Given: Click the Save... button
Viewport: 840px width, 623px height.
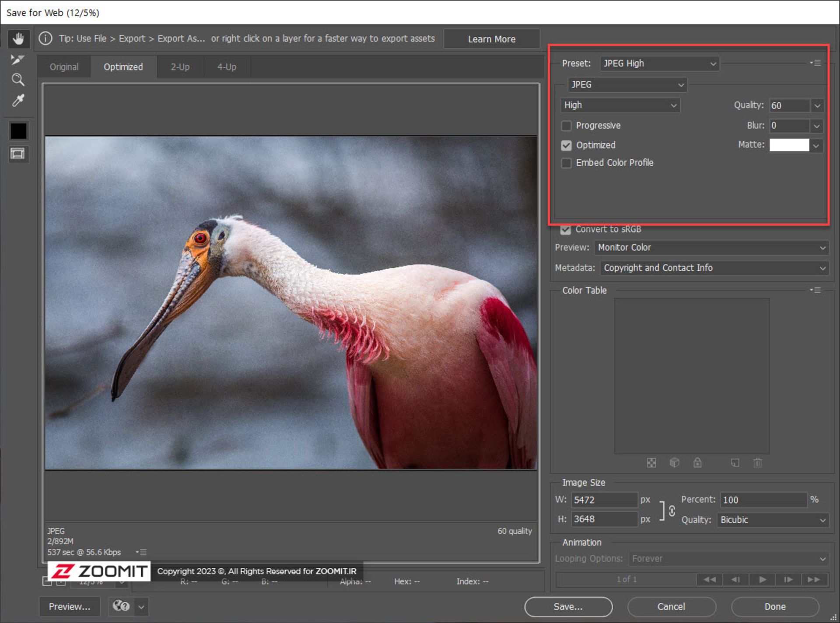Looking at the screenshot, I should [x=568, y=606].
